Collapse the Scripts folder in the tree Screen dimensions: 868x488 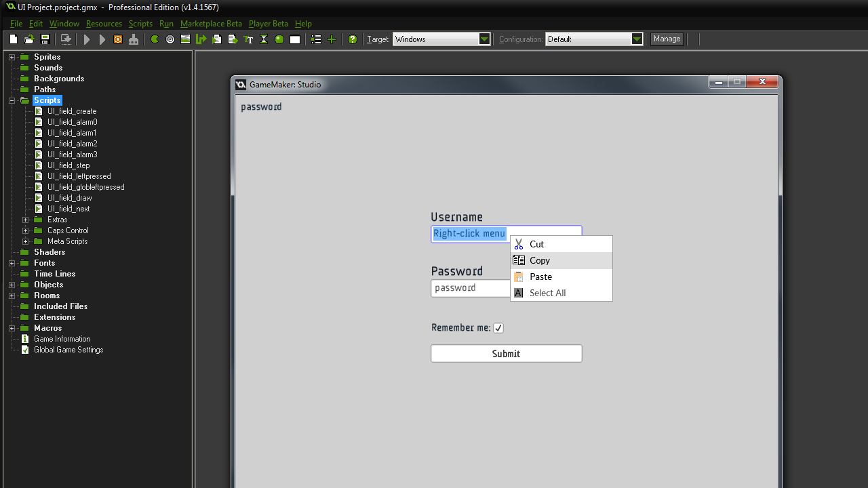[12, 100]
